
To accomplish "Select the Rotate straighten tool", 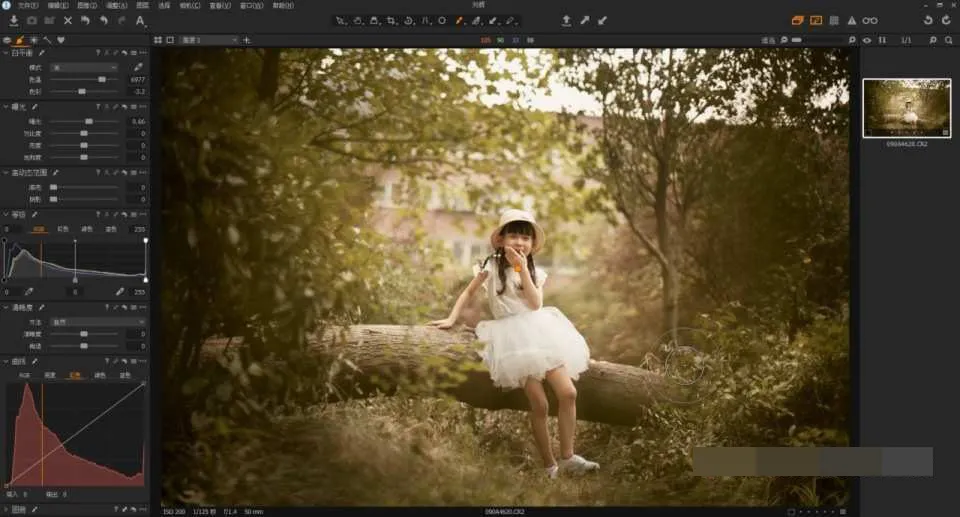I will click(408, 21).
